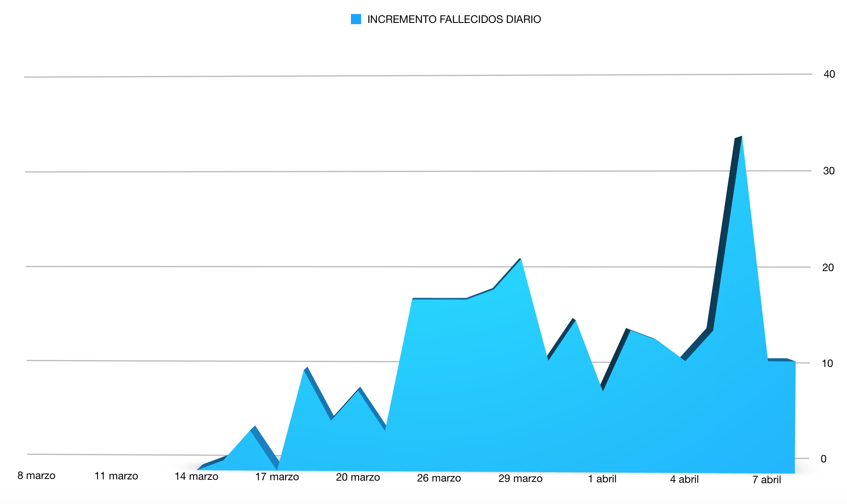The width and height of the screenshot is (847, 504).
Task: Select the 10 value axis label
Action: 827,364
